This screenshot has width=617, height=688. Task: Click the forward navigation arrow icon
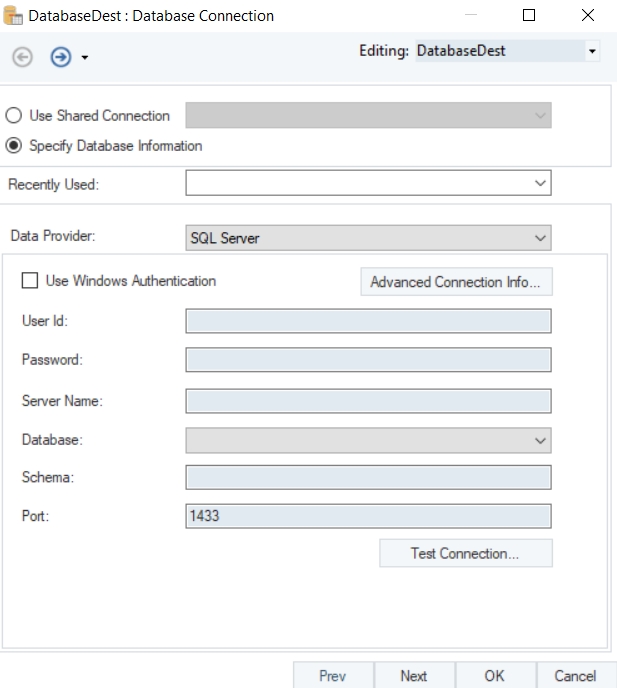tap(60, 57)
